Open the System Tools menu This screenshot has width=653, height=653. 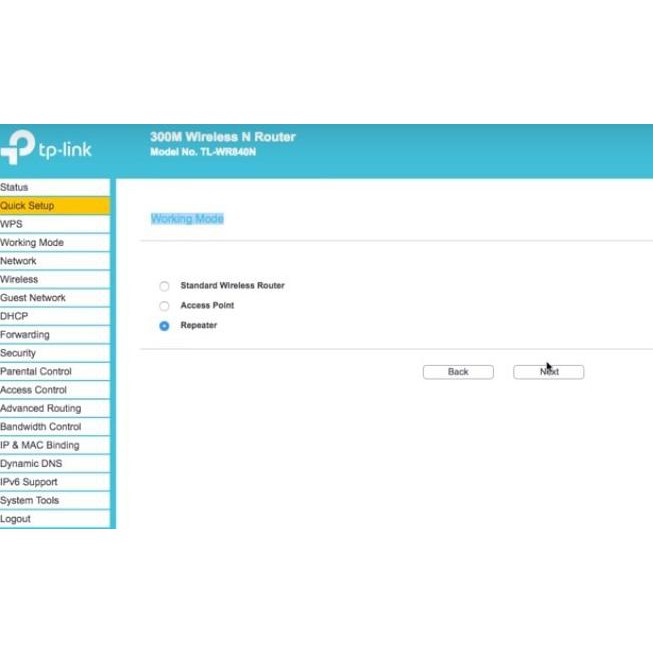coord(30,500)
